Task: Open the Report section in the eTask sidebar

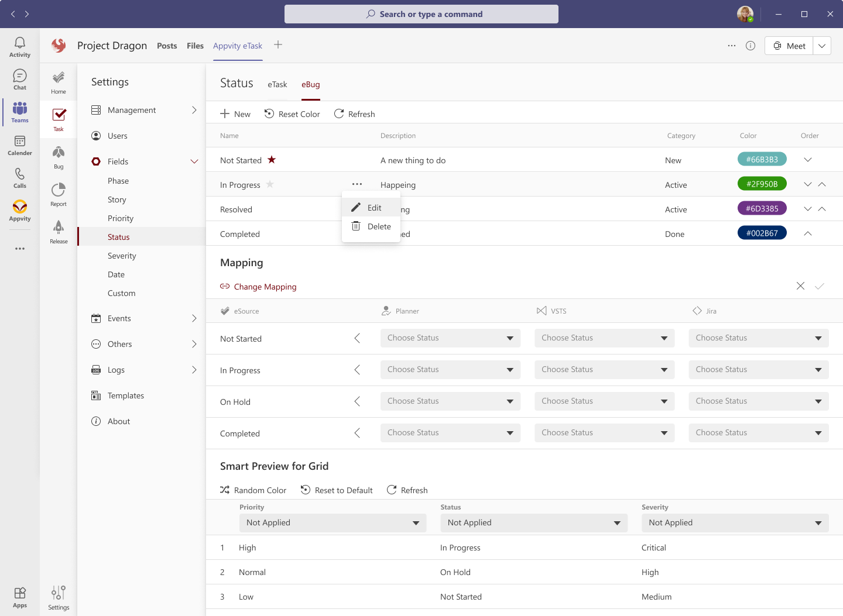Action: click(x=58, y=194)
